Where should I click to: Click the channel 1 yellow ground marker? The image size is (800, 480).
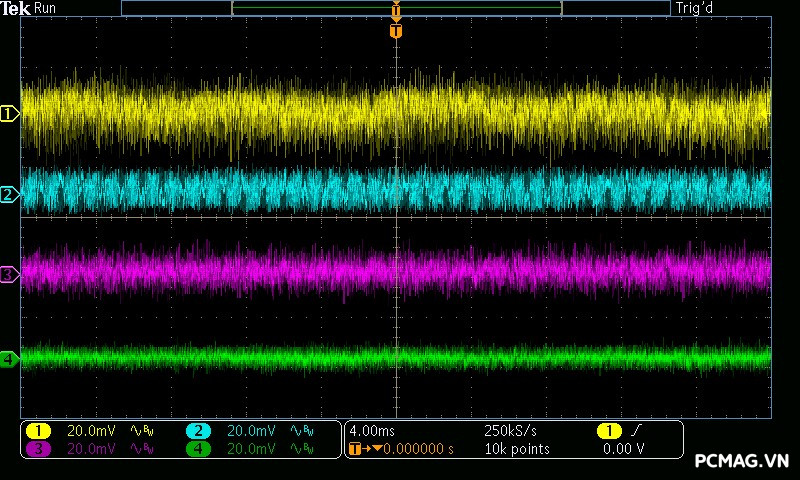coord(9,114)
